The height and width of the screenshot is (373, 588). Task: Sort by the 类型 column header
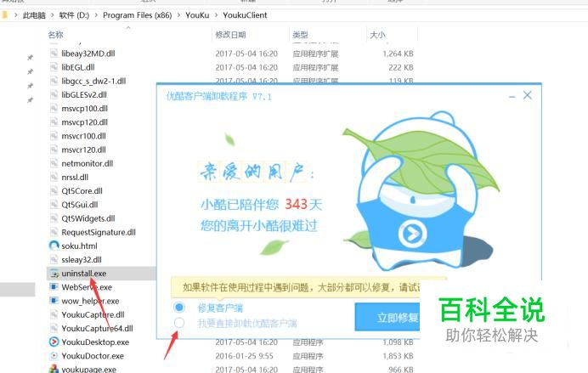click(x=300, y=35)
